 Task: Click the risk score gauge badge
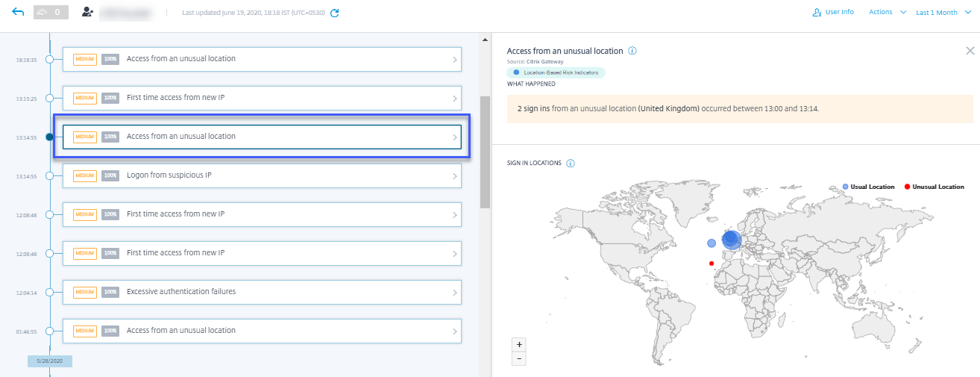(x=51, y=13)
